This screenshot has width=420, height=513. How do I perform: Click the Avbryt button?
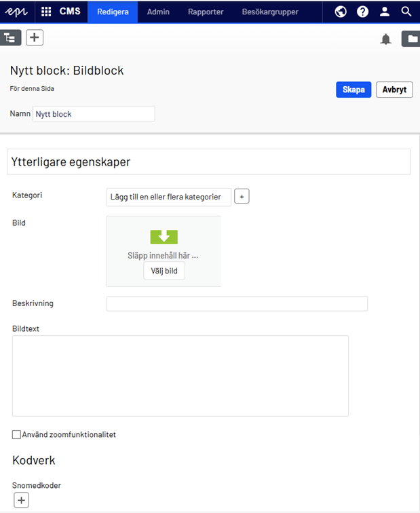(394, 90)
